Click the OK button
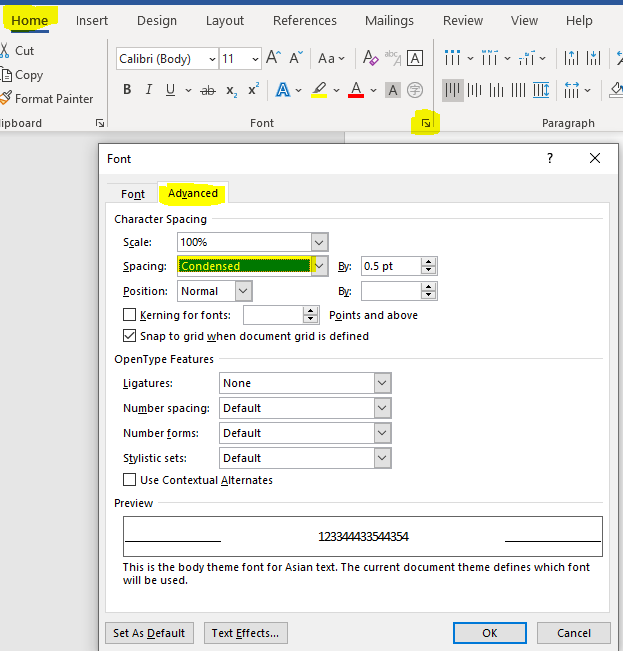Image resolution: width=623 pixels, height=651 pixels. [490, 633]
